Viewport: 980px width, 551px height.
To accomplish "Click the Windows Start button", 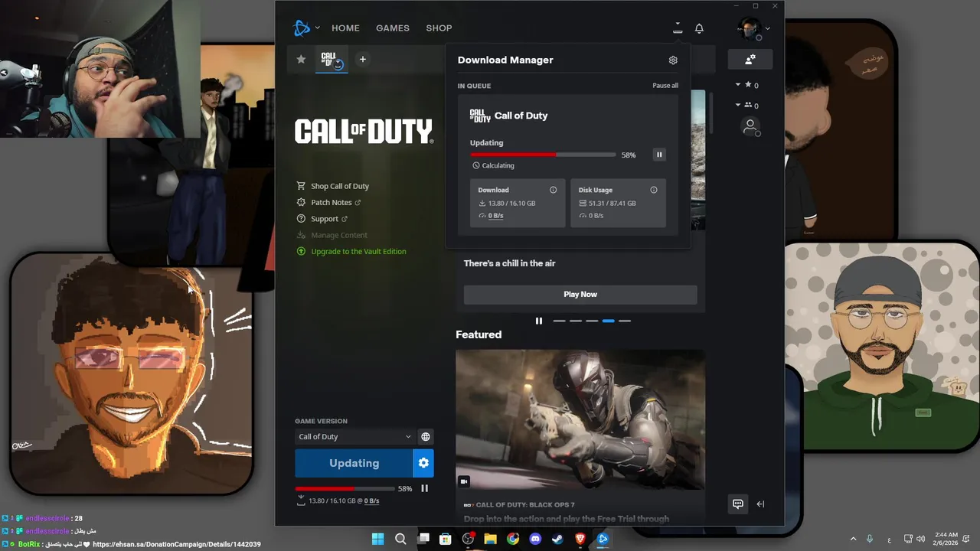I will [x=378, y=539].
